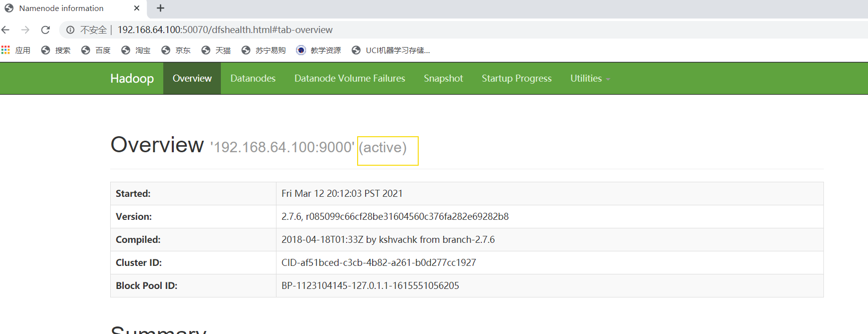Expand the Utilities dropdown menu

click(x=590, y=79)
